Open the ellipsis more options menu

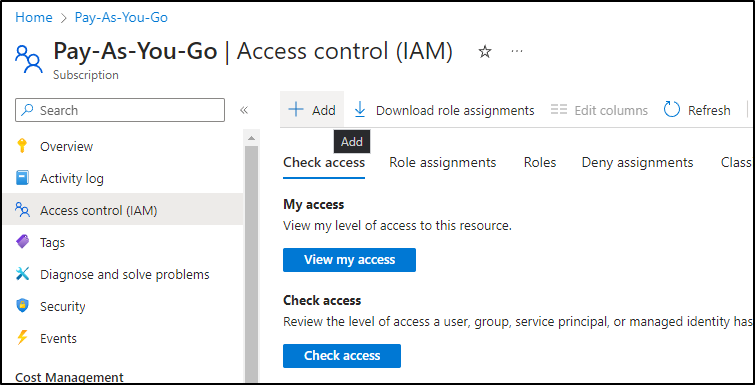(517, 51)
